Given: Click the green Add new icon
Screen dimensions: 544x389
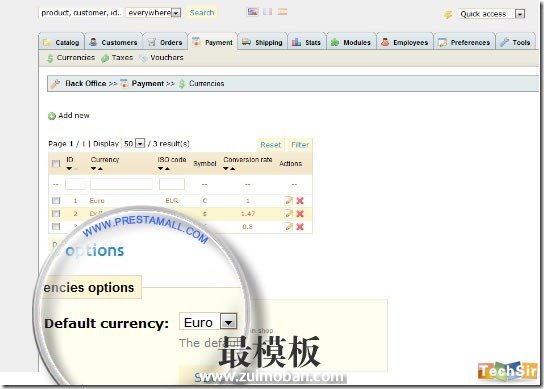Looking at the screenshot, I should pyautogui.click(x=52, y=116).
